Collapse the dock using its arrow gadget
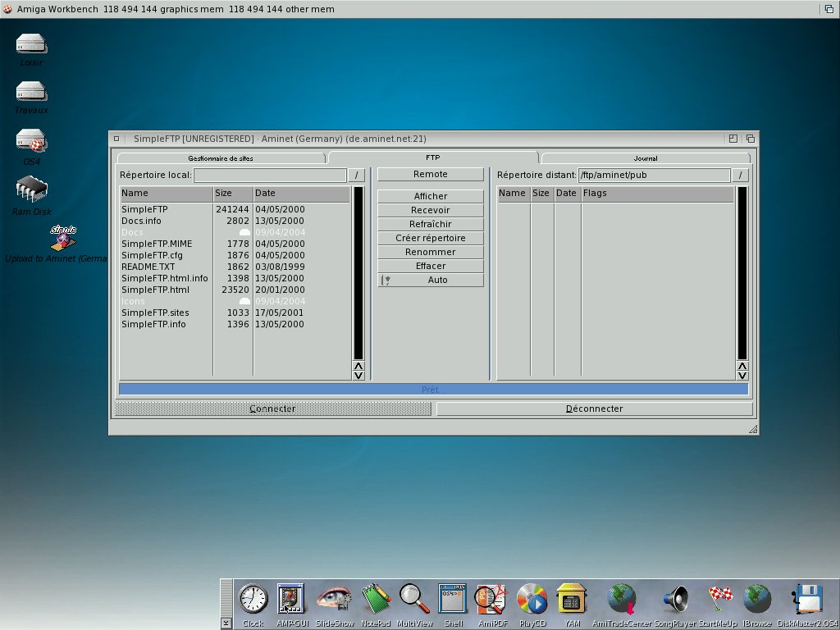Image resolution: width=840 pixels, height=630 pixels. pos(226,623)
